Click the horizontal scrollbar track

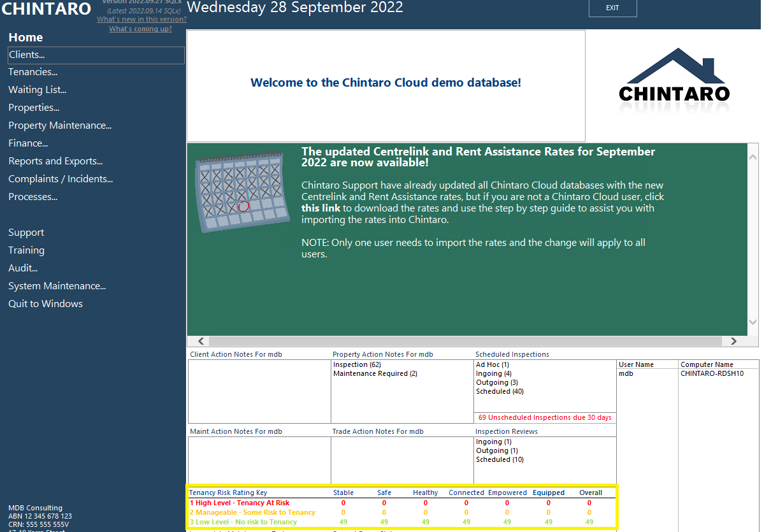tap(465, 341)
